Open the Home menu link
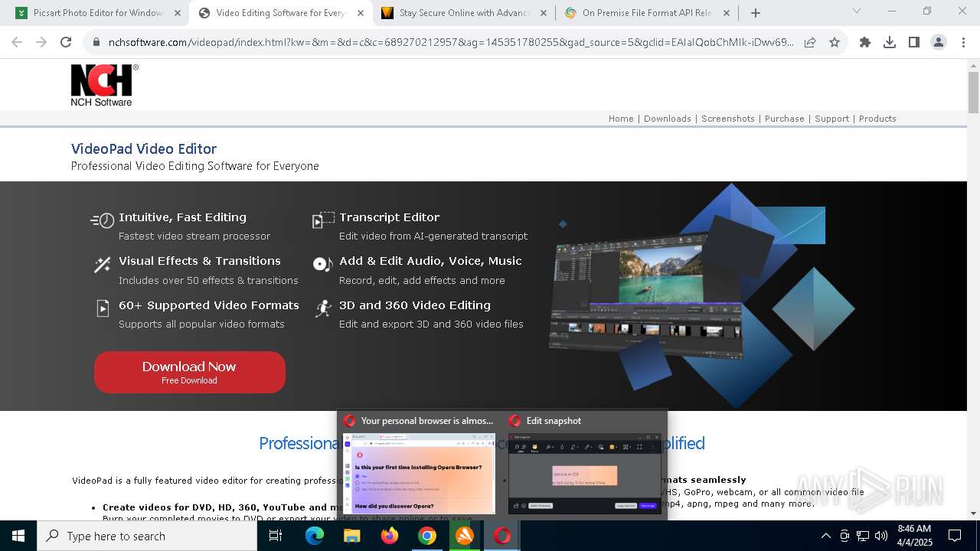 [x=621, y=119]
